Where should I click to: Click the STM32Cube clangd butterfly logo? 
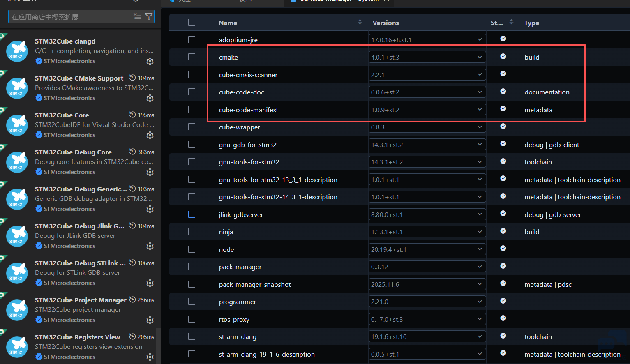coord(17,51)
